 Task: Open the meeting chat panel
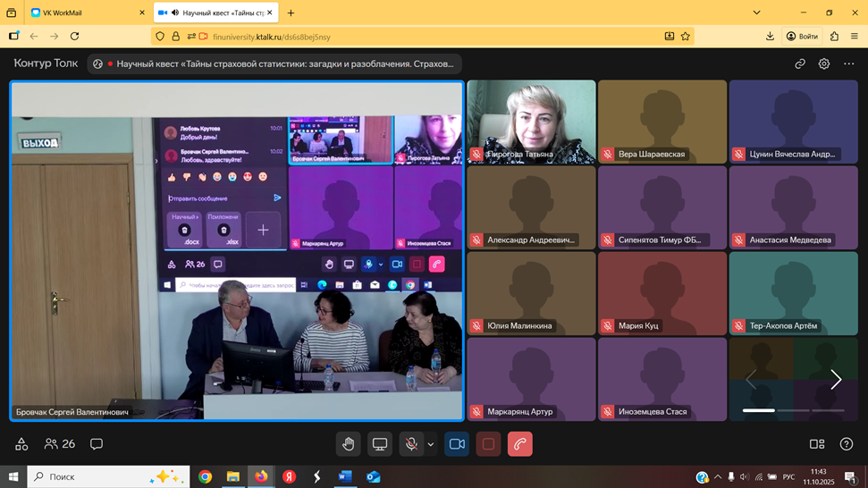[x=97, y=444]
